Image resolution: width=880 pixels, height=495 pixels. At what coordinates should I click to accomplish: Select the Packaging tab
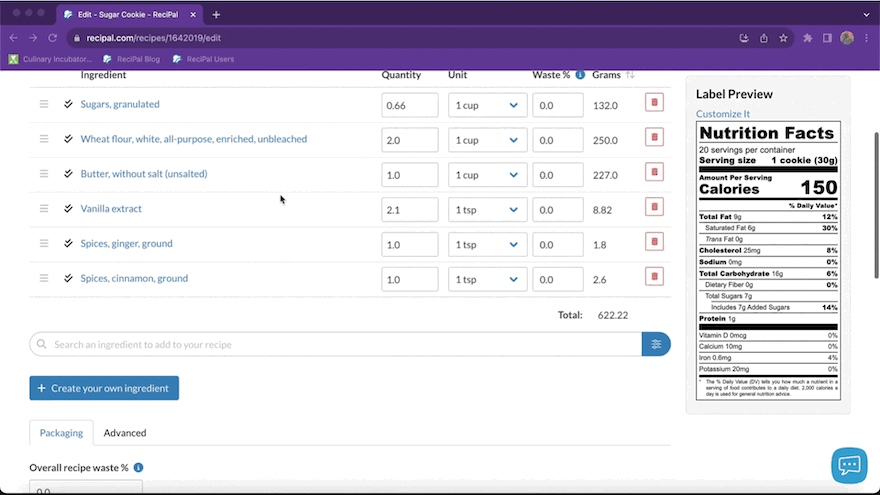coord(61,433)
